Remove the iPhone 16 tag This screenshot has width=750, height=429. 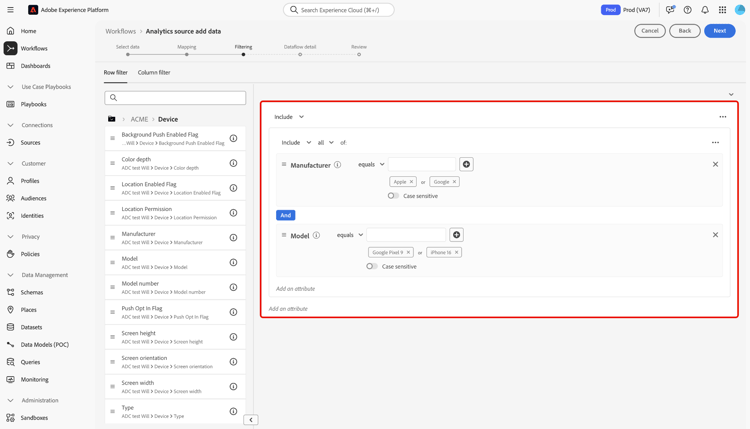click(x=456, y=253)
